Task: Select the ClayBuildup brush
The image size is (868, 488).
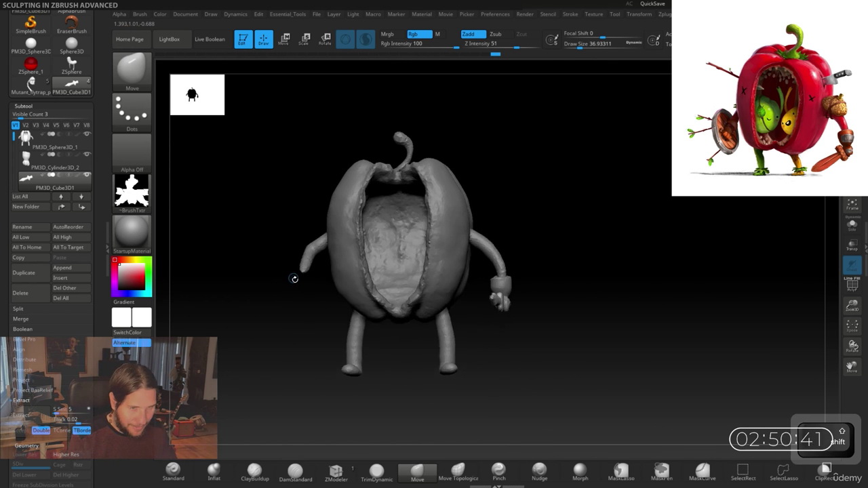Action: [254, 472]
